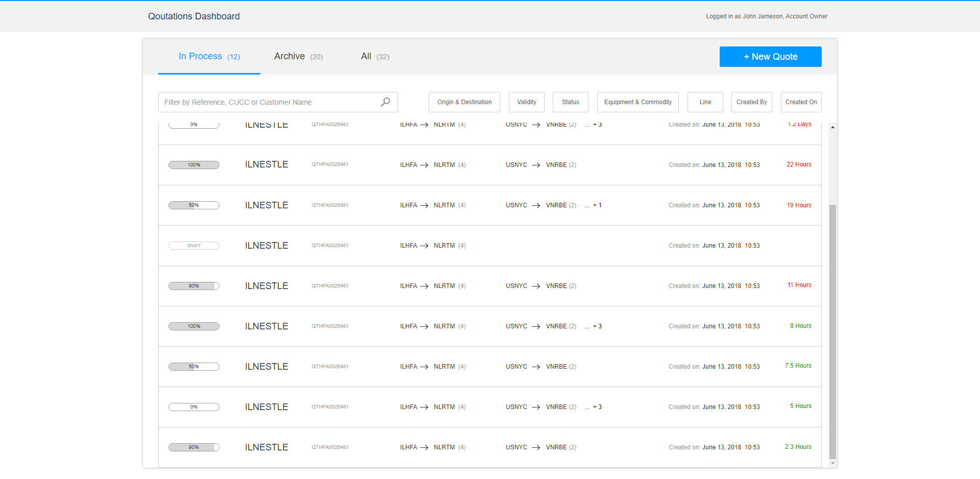
Task: Open the Archive tab
Action: click(299, 57)
